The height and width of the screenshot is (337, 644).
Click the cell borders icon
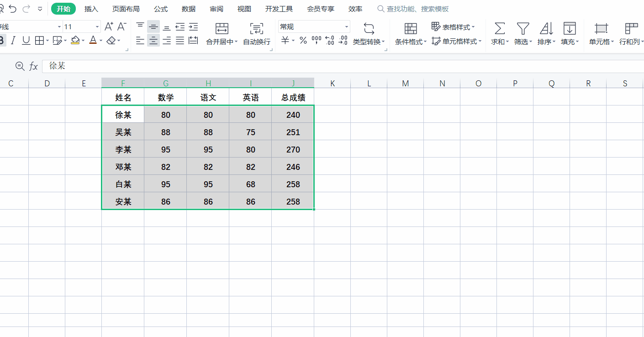click(39, 41)
